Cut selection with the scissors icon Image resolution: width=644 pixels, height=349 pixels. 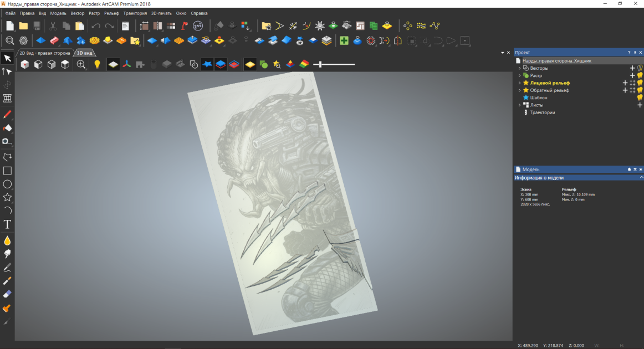pyautogui.click(x=53, y=26)
